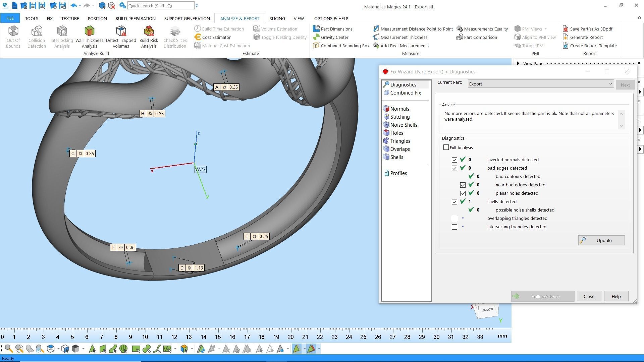Add Real Measurements

click(x=401, y=46)
